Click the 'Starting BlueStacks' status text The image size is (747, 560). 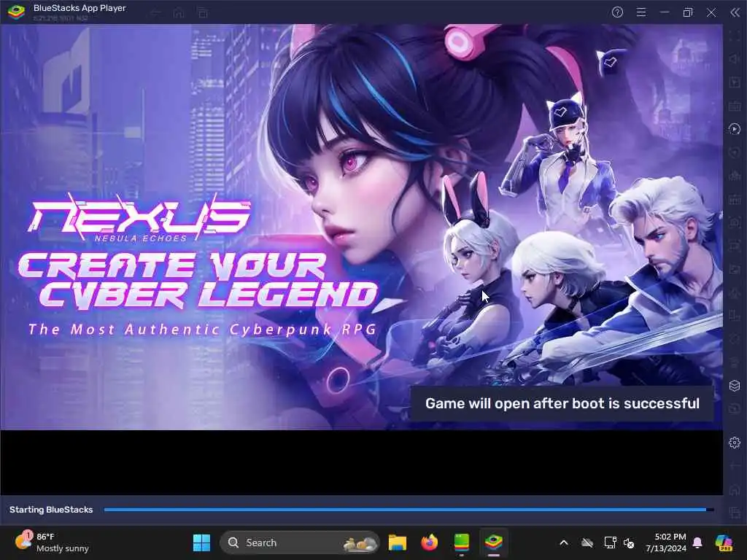coord(51,510)
